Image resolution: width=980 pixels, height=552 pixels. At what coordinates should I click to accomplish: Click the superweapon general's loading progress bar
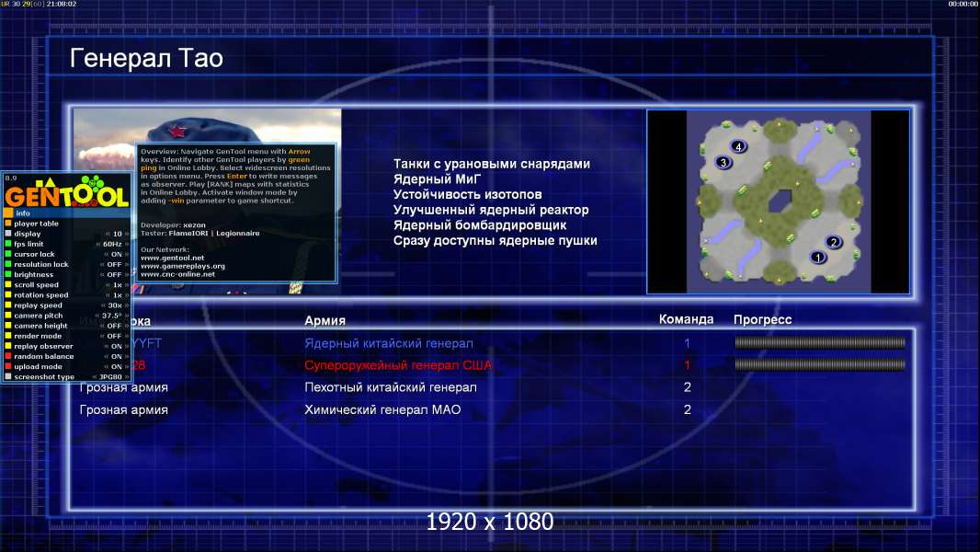point(819,364)
